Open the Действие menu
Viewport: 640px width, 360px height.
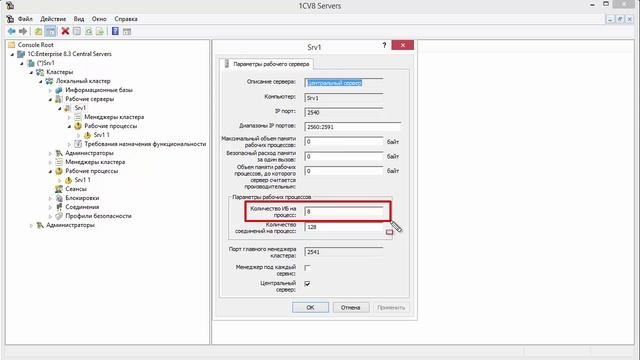tap(53, 19)
